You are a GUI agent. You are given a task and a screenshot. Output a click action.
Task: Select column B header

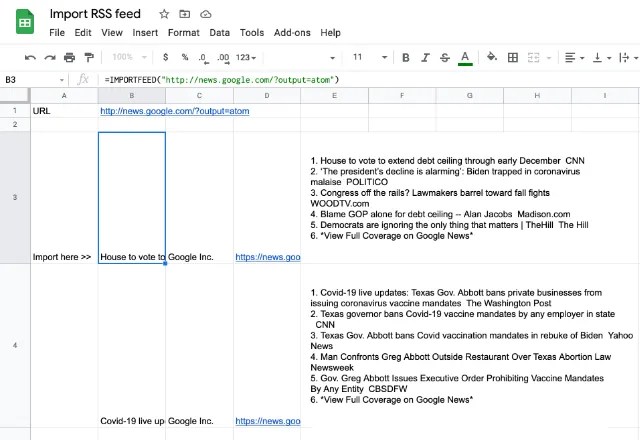[132, 96]
